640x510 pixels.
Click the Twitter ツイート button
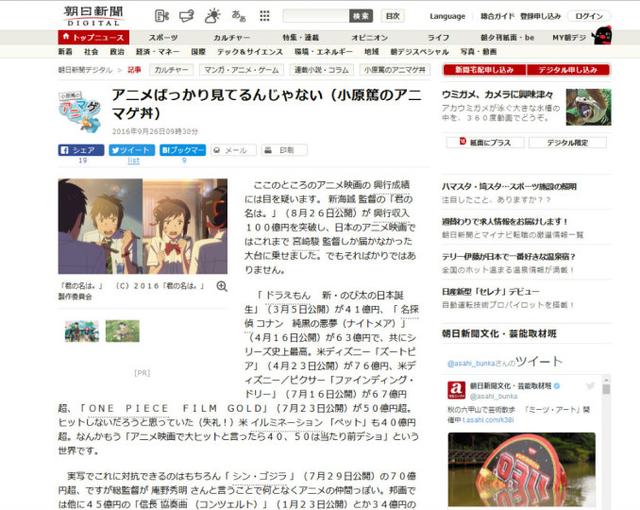(132, 150)
